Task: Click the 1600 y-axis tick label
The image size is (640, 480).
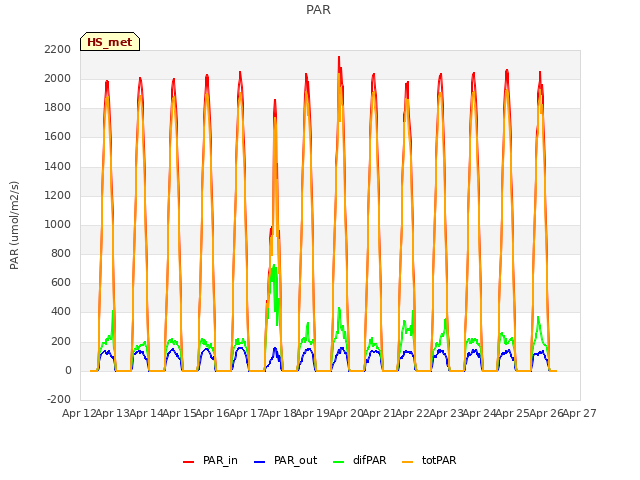Action: [x=58, y=137]
